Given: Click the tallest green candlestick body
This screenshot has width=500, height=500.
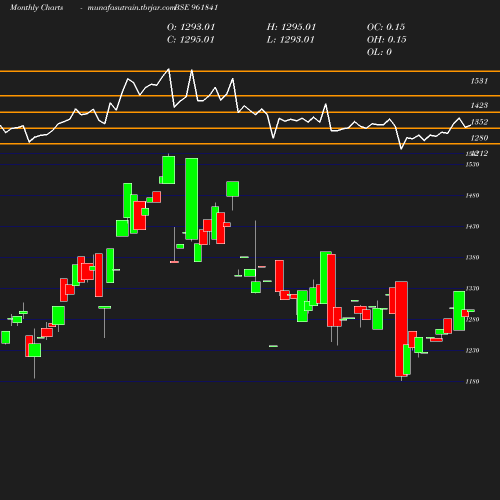Looking at the screenshot, I should 192,199.
